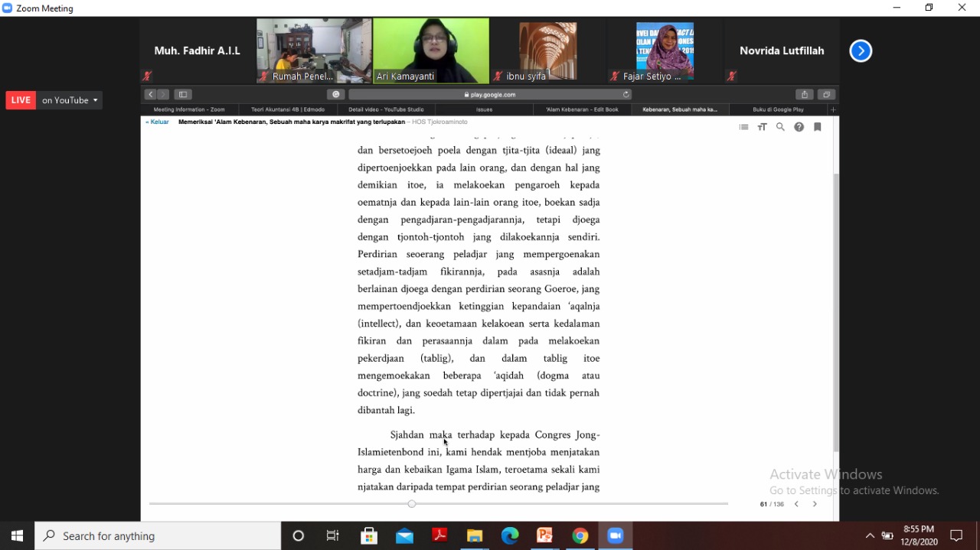Click the book page progress slider handle

pyautogui.click(x=412, y=504)
